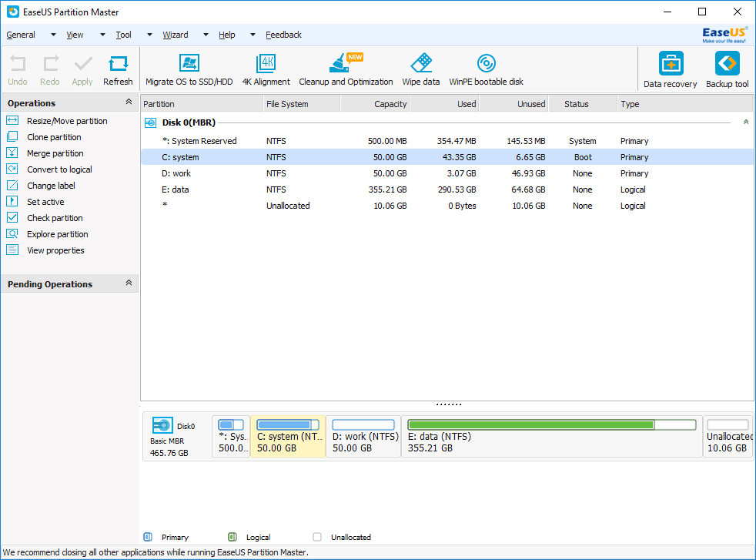Open the General menu dropdown arrow

coord(52,35)
